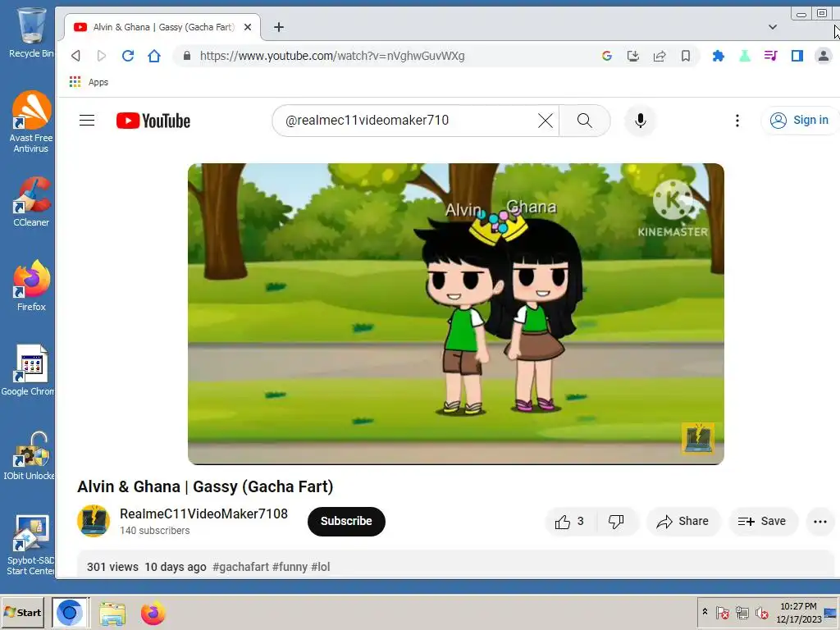Image resolution: width=840 pixels, height=630 pixels.
Task: Dislike the video
Action: point(616,521)
